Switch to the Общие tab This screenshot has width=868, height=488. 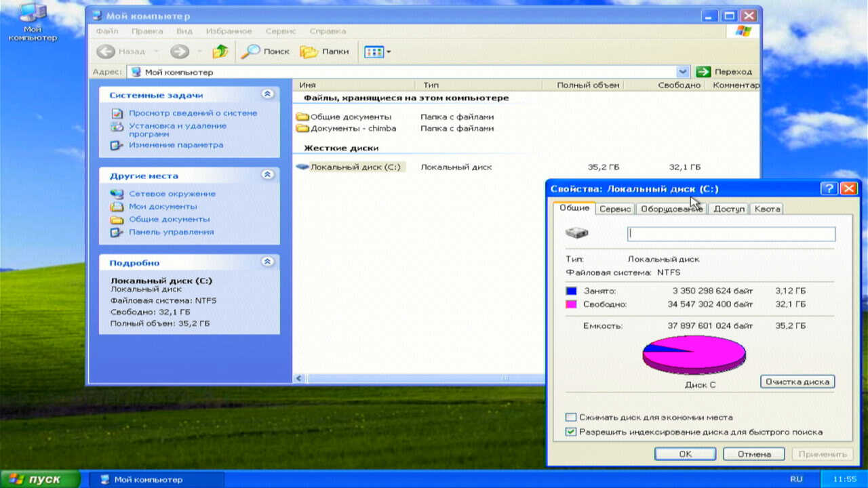(x=574, y=208)
